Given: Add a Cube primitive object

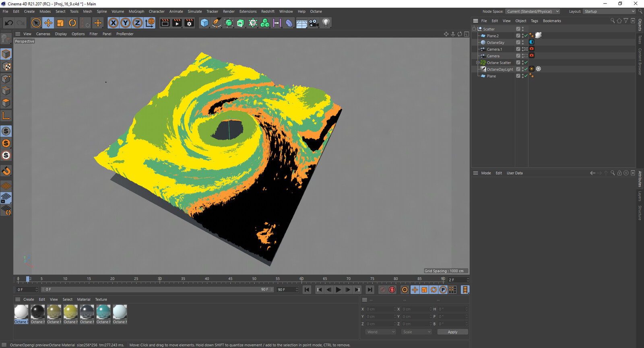Looking at the screenshot, I should click(x=204, y=23).
